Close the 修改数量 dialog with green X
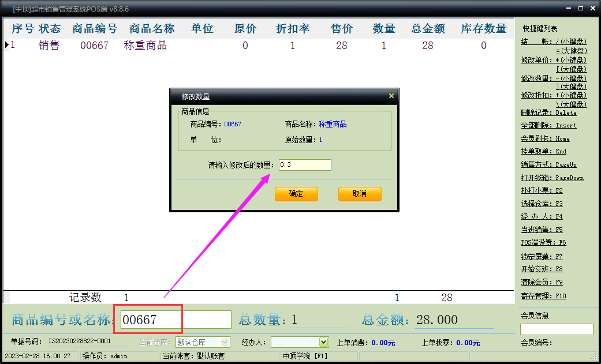 click(391, 96)
